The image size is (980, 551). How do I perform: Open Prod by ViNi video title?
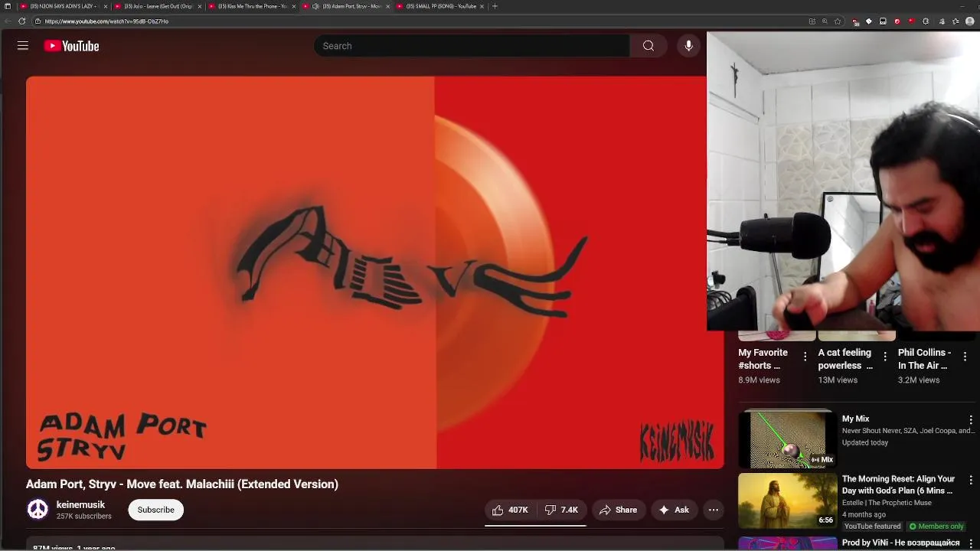tap(900, 543)
